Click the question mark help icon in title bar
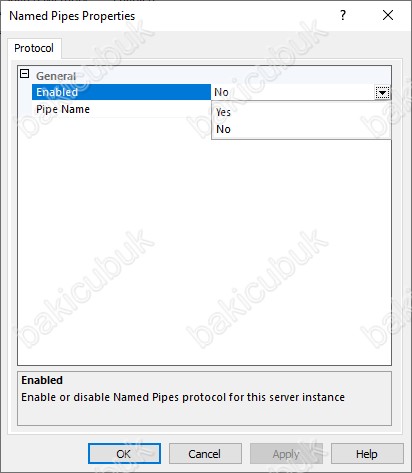 click(x=343, y=15)
